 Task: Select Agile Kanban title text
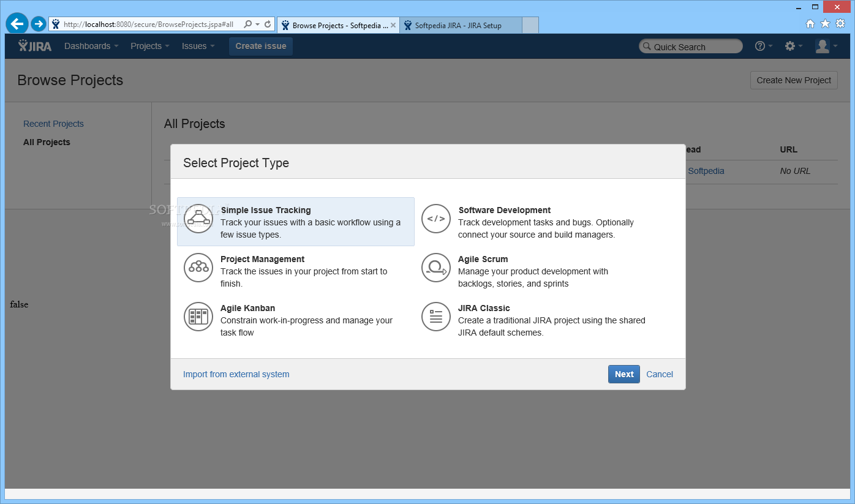click(248, 308)
